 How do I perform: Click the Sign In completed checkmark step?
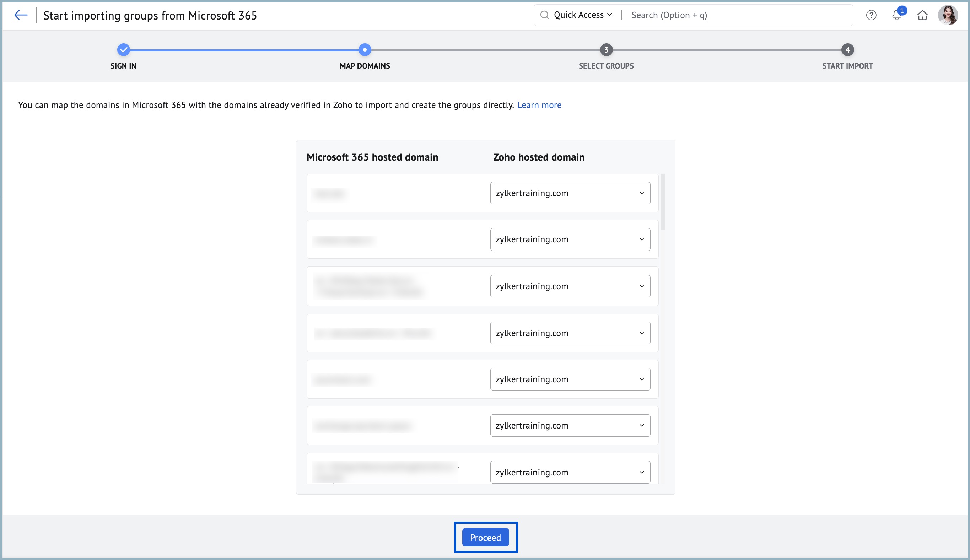[x=123, y=50]
